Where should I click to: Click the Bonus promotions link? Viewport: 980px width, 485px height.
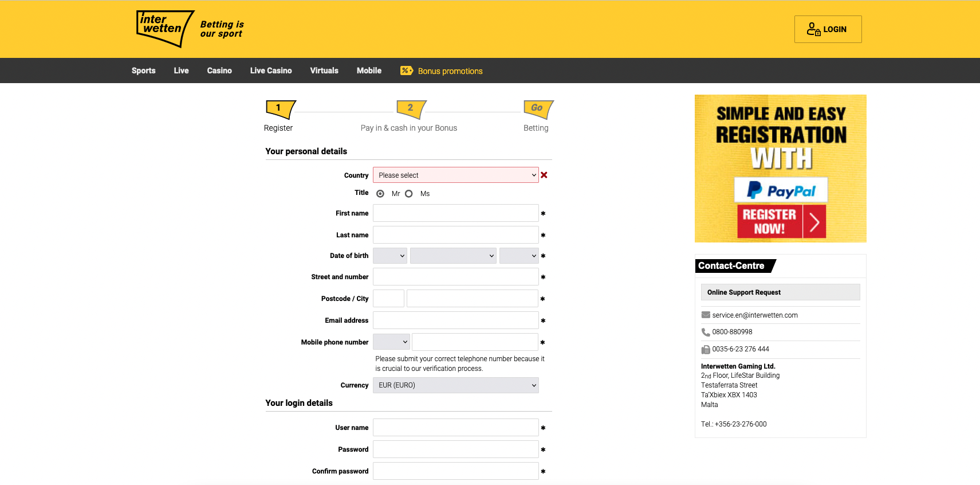tap(450, 71)
